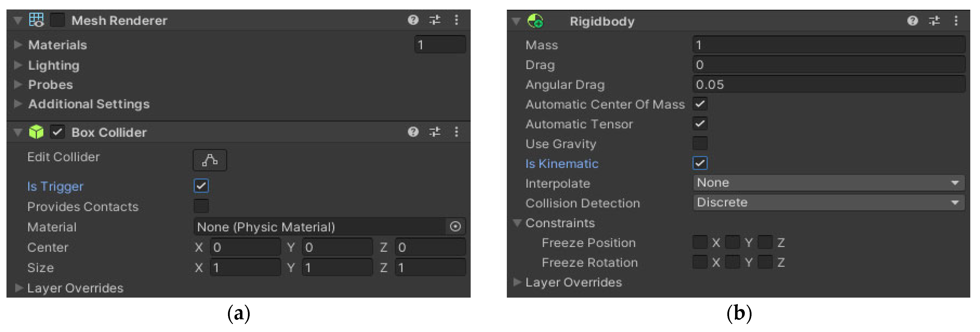The width and height of the screenshot is (980, 332).
Task: Open the Interpolate dropdown
Action: tap(829, 183)
